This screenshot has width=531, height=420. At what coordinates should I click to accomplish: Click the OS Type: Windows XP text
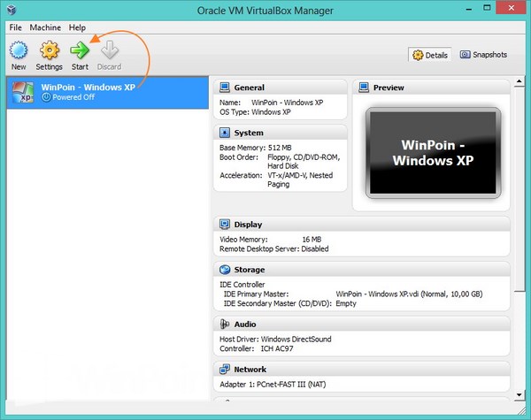point(255,112)
